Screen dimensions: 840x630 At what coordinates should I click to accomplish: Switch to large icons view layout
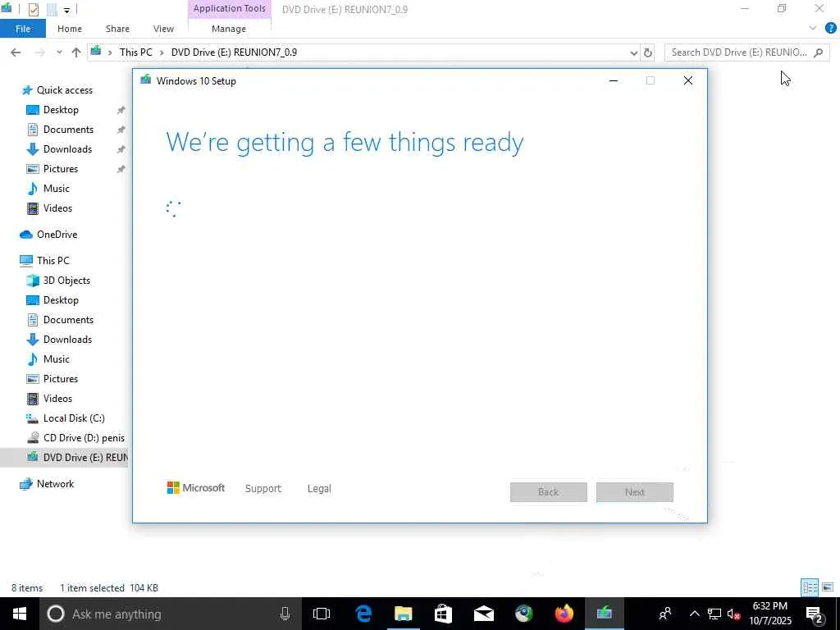coord(829,587)
